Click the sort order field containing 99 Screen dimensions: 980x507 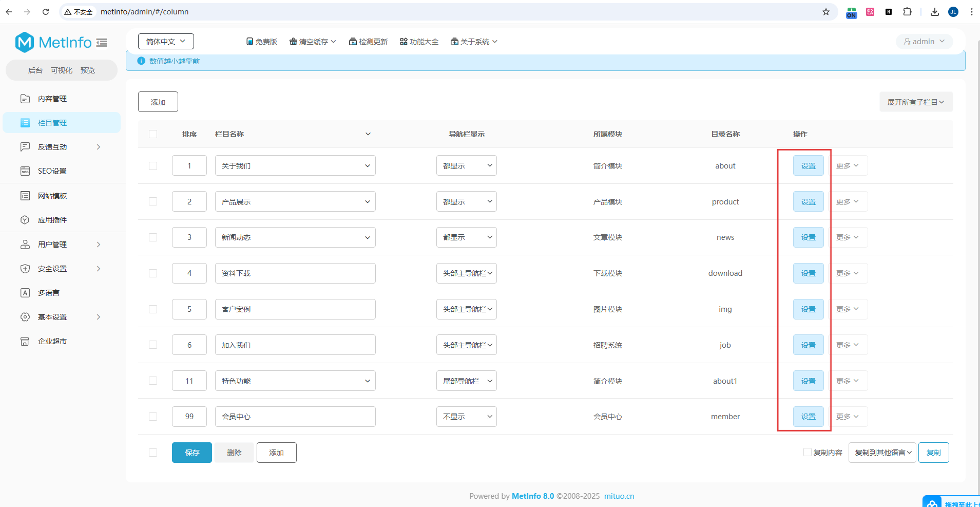pos(189,417)
